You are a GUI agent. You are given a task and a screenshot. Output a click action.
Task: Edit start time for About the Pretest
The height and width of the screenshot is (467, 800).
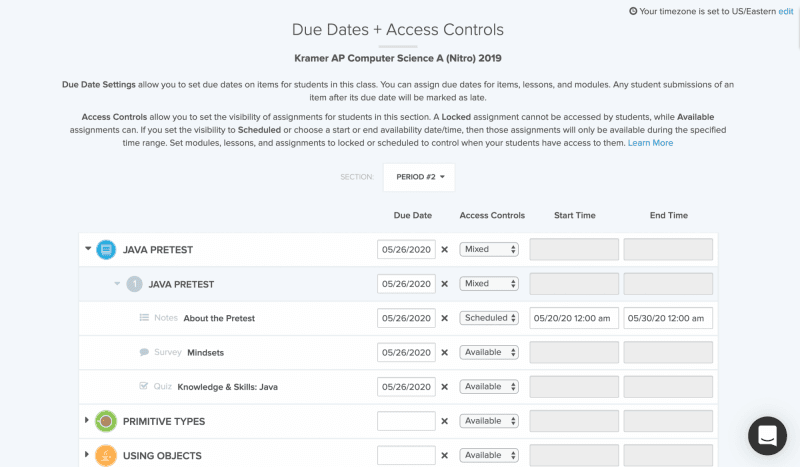pyautogui.click(x=574, y=318)
